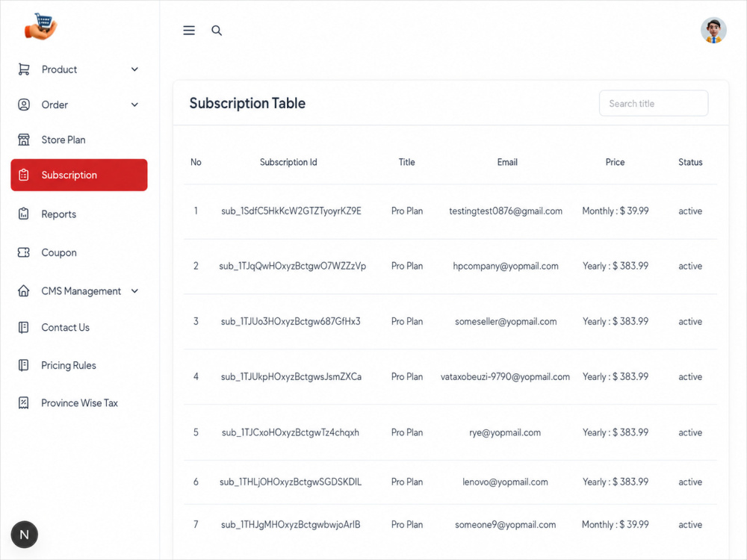Viewport: 747px width, 560px height.
Task: Focus the Search title field
Action: [654, 103]
